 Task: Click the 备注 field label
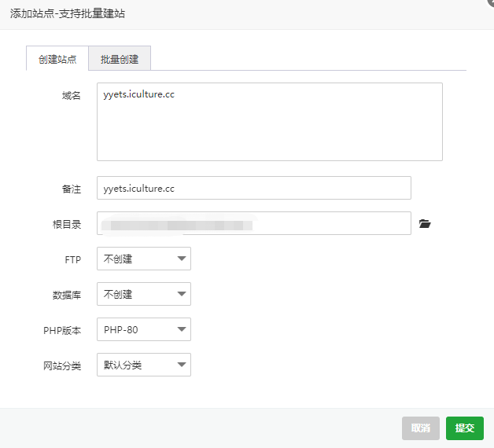[x=72, y=189]
